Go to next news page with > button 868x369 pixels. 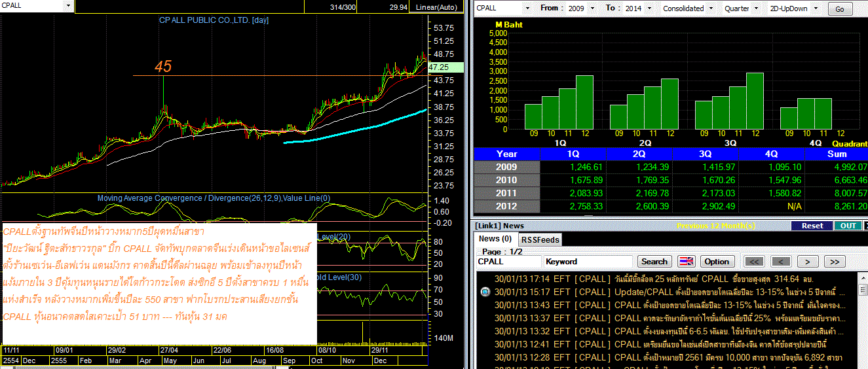coord(808,261)
